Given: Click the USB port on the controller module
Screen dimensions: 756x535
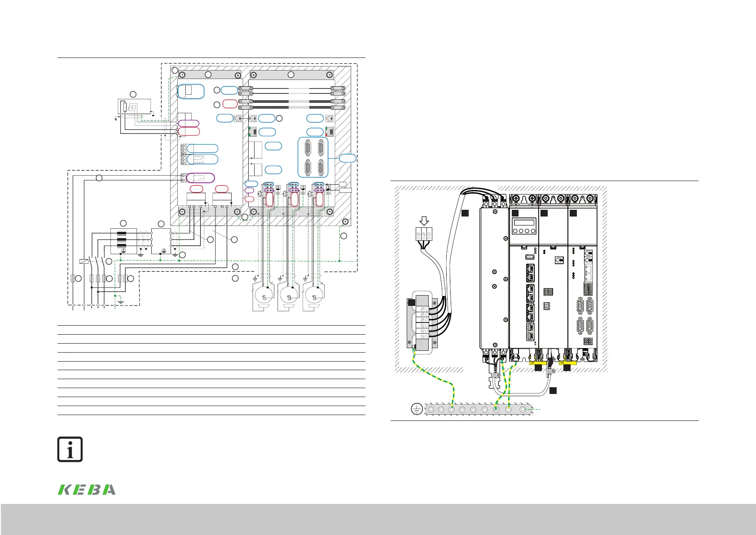Looking at the screenshot, I should (x=530, y=256).
